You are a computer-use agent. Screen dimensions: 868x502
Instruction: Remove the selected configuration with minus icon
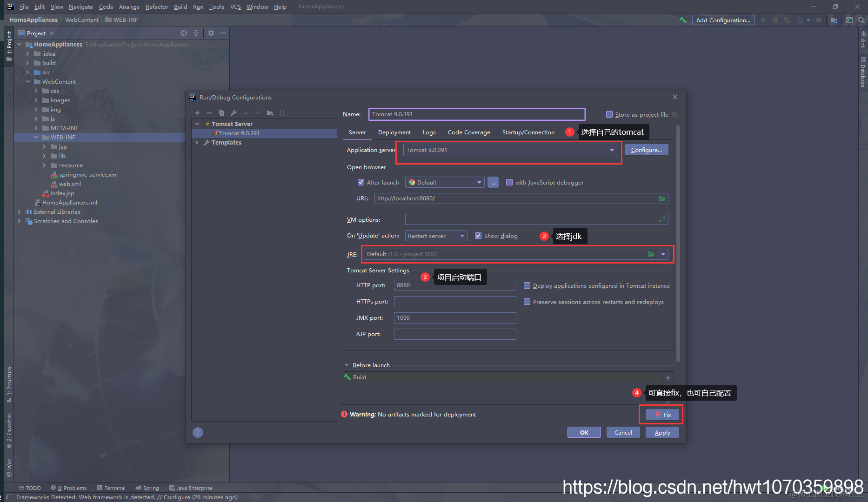tap(209, 113)
